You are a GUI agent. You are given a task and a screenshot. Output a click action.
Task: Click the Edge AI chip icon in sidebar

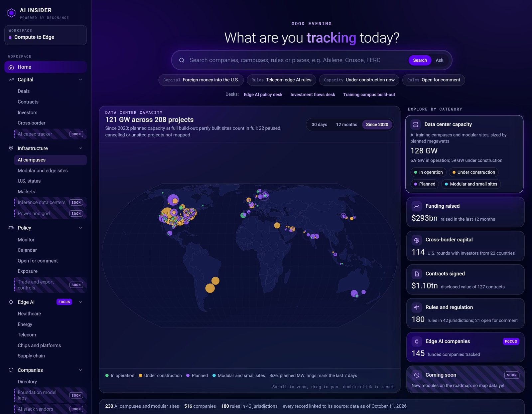pyautogui.click(x=11, y=302)
